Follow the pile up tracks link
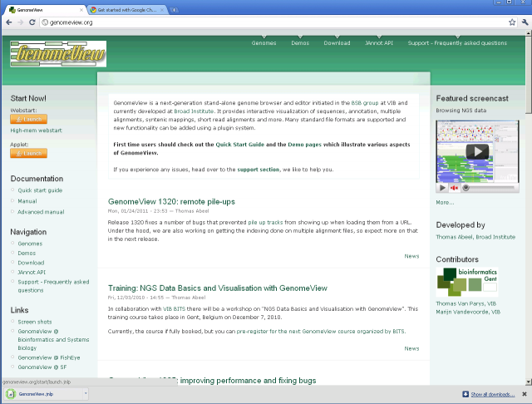The width and height of the screenshot is (532, 404). click(265, 223)
